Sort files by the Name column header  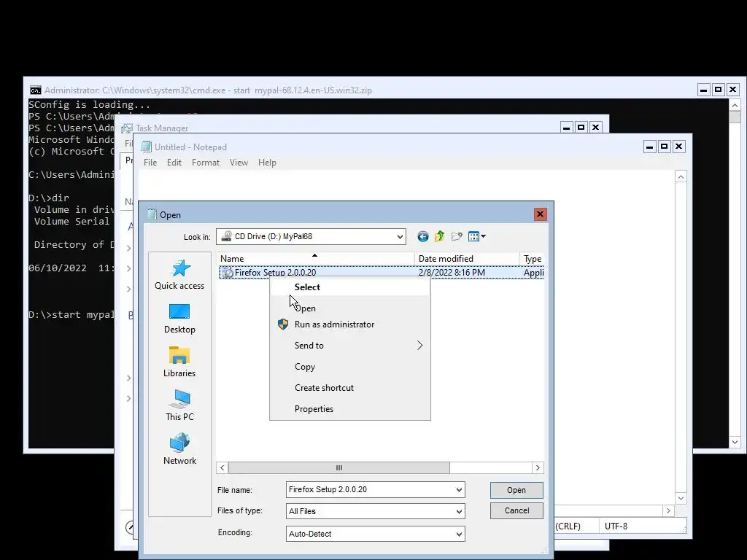[315, 259]
